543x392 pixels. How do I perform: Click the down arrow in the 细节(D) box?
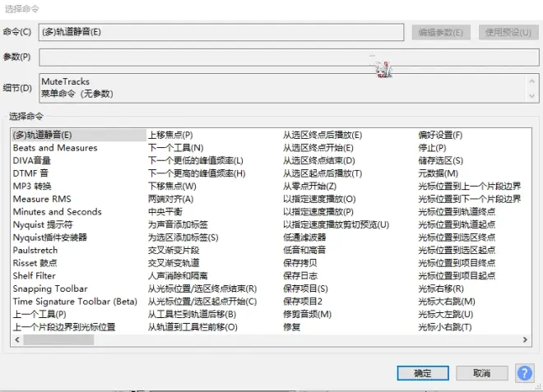[532, 96]
